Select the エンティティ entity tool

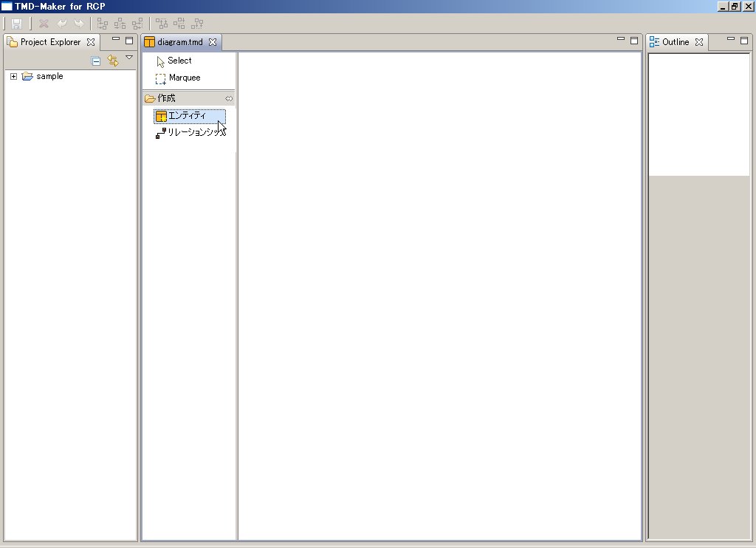point(190,116)
